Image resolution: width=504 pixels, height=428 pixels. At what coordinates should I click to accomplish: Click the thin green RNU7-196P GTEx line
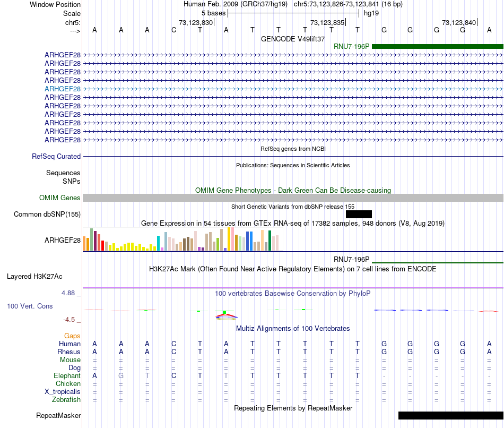point(438,263)
